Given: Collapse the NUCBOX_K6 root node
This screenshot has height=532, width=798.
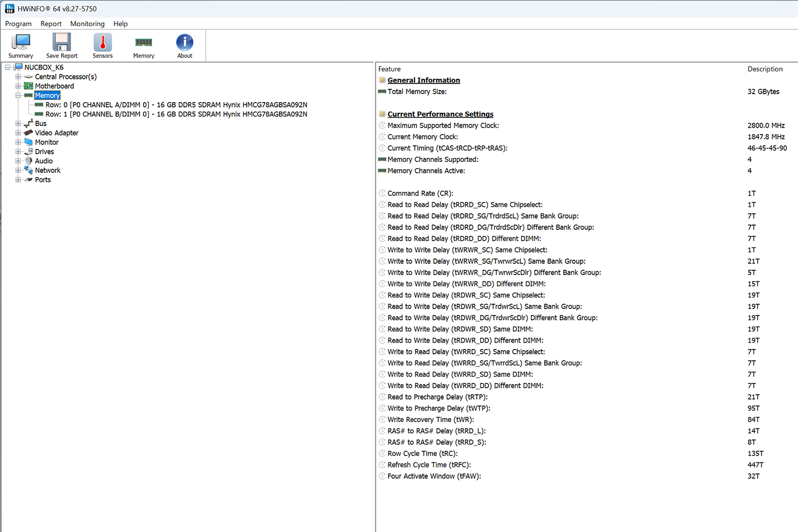Looking at the screenshot, I should [7, 68].
